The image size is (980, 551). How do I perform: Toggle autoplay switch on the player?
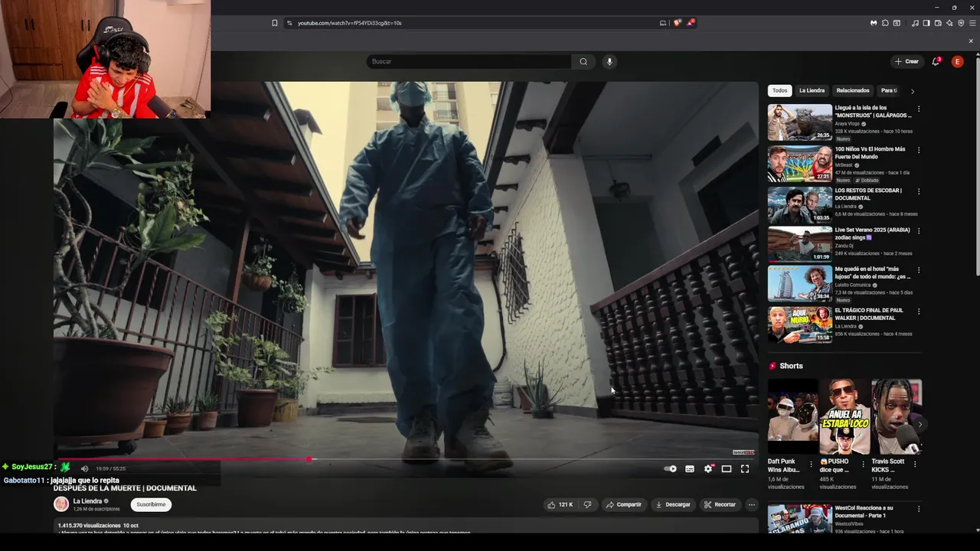(x=671, y=468)
